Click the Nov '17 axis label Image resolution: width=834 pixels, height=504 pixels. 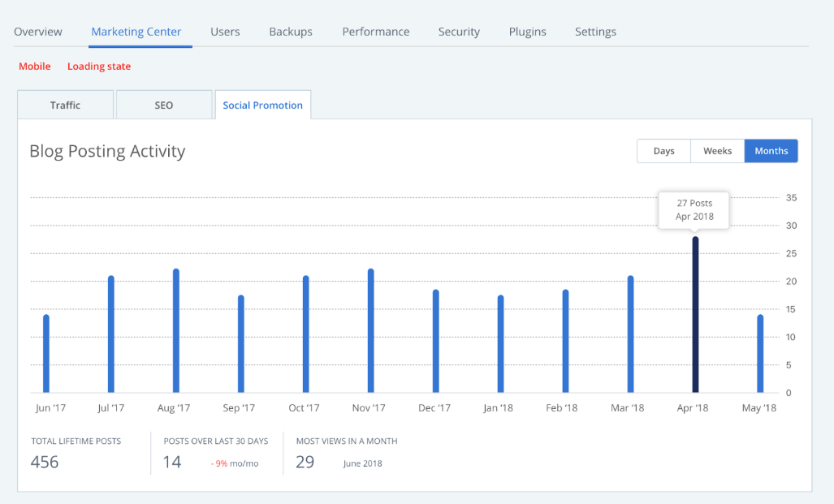click(369, 407)
